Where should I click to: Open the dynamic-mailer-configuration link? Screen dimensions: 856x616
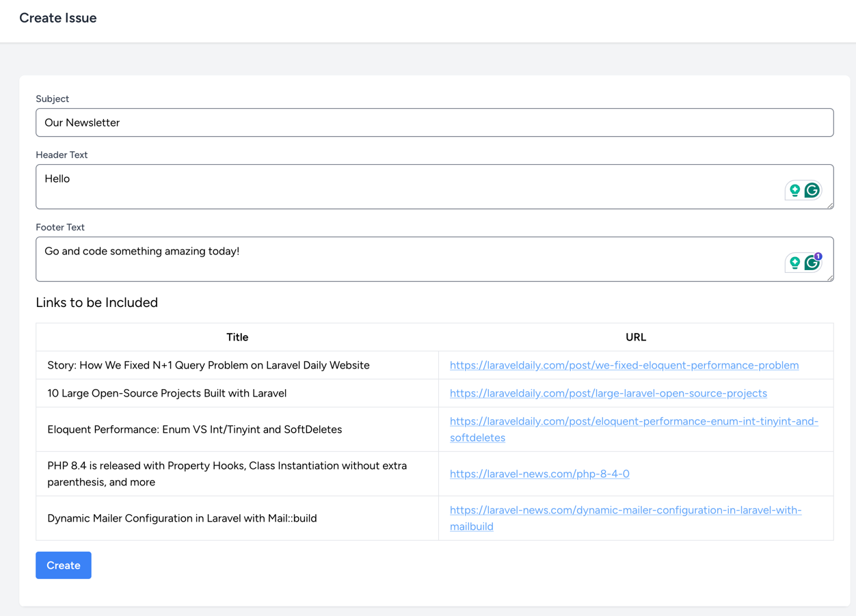(x=626, y=518)
